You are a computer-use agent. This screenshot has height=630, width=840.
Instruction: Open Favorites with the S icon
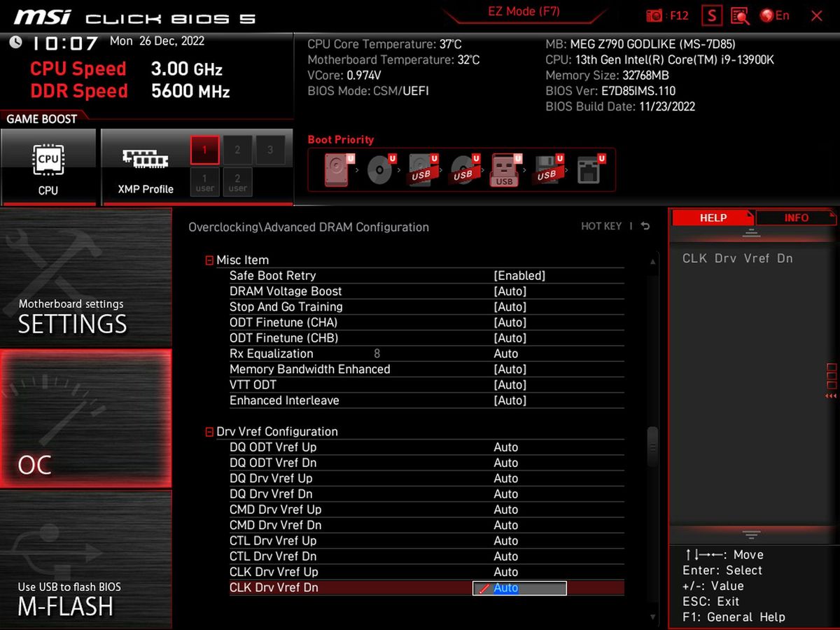click(711, 15)
